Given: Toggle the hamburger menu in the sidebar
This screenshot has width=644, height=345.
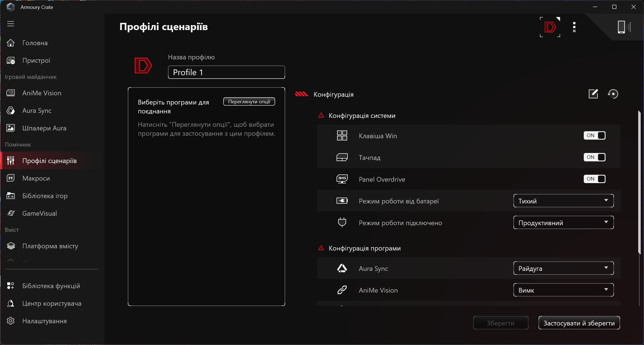Looking at the screenshot, I should click(x=11, y=24).
